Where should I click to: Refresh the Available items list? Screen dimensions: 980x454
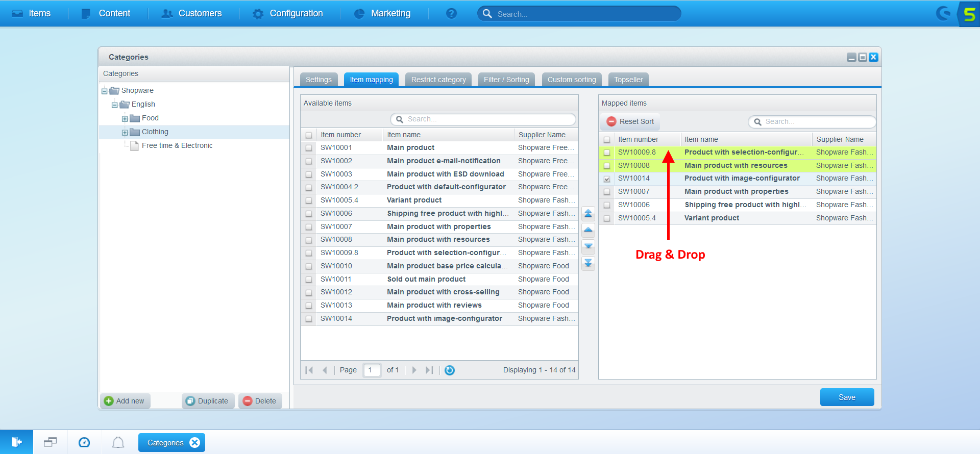tap(449, 370)
